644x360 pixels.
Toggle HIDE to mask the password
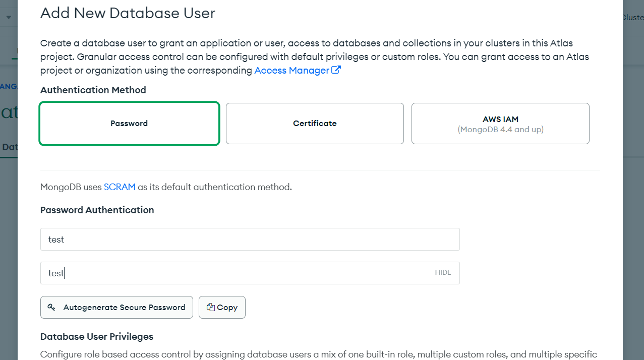point(443,273)
